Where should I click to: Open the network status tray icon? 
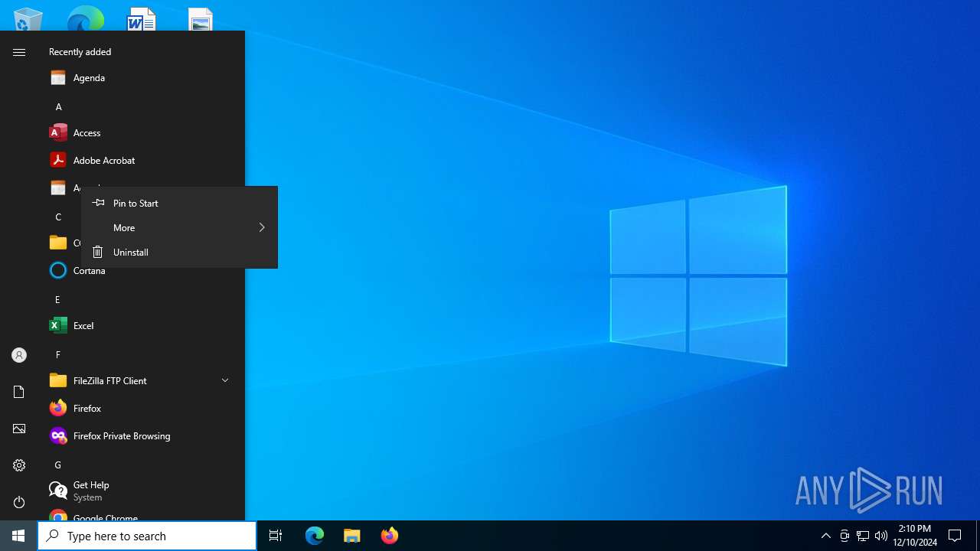coord(863,536)
